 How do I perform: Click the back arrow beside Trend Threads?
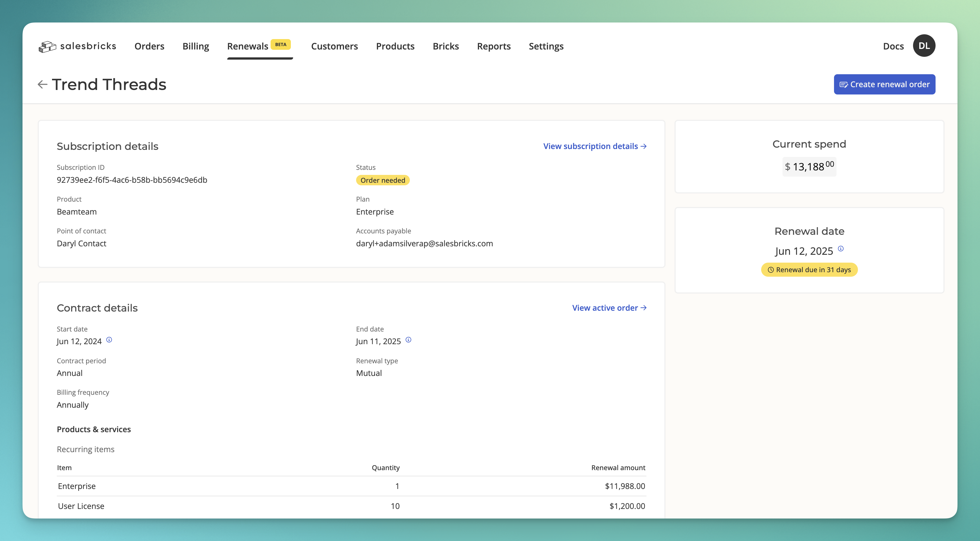[42, 84]
